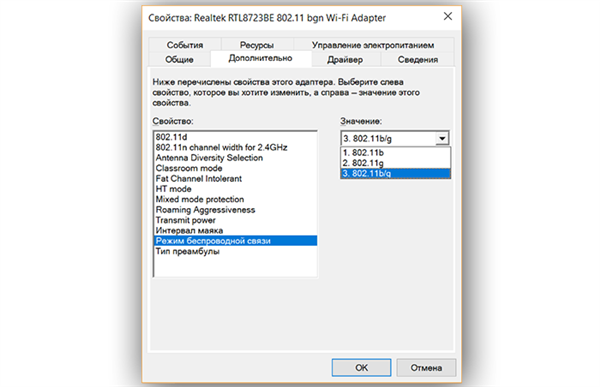Choose Mixed mode protection property
600x387 pixels.
(x=236, y=199)
